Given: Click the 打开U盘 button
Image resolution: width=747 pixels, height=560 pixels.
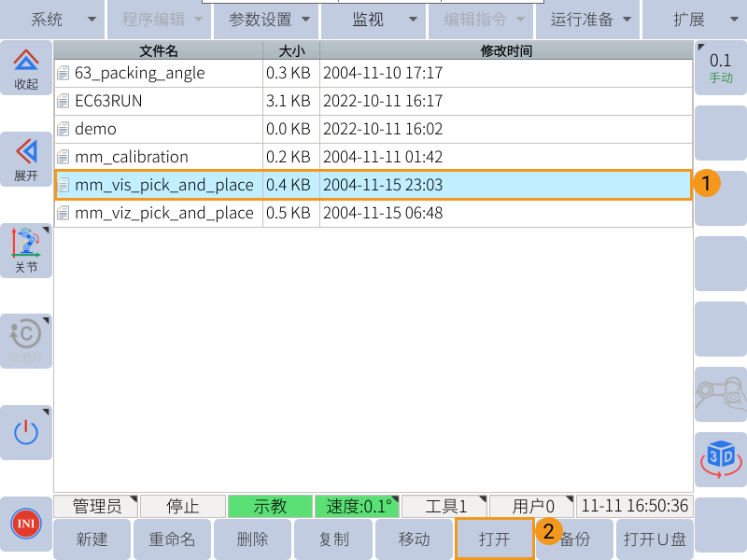Looking at the screenshot, I should 655,539.
